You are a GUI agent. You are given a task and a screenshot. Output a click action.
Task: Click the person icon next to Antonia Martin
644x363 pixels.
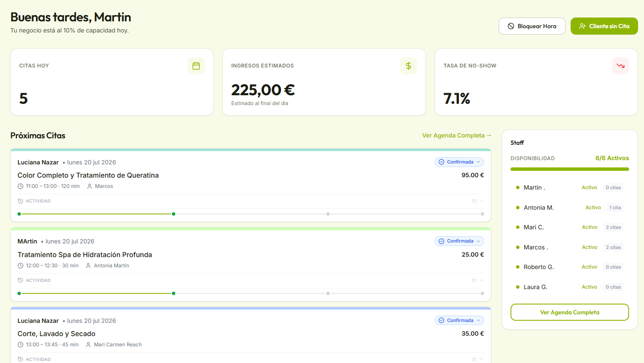point(88,266)
